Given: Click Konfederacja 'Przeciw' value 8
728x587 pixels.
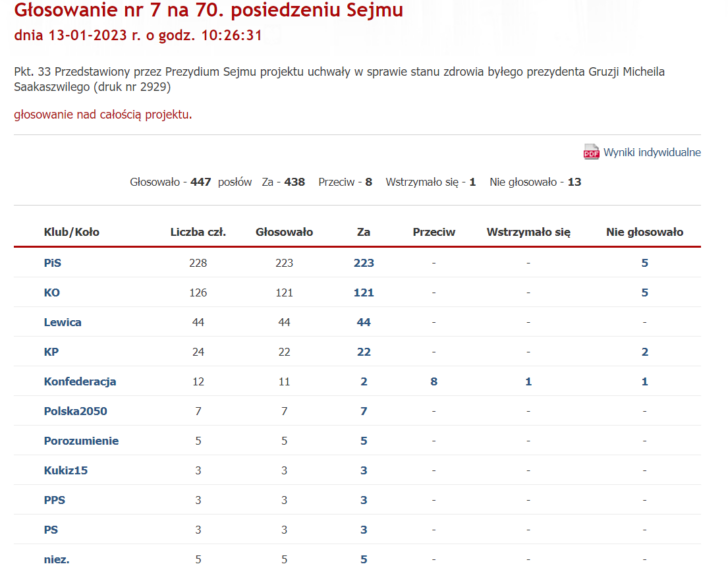Looking at the screenshot, I should pyautogui.click(x=434, y=382).
